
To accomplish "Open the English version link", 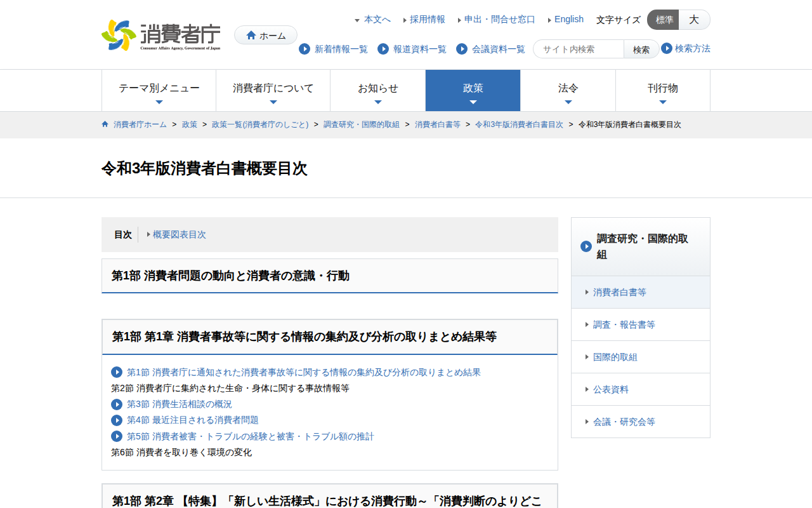I will click(568, 19).
